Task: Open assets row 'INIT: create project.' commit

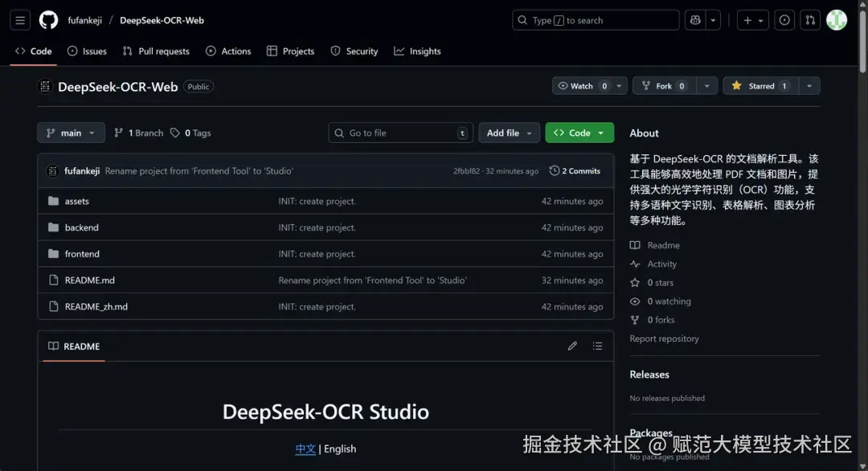Action: tap(317, 201)
